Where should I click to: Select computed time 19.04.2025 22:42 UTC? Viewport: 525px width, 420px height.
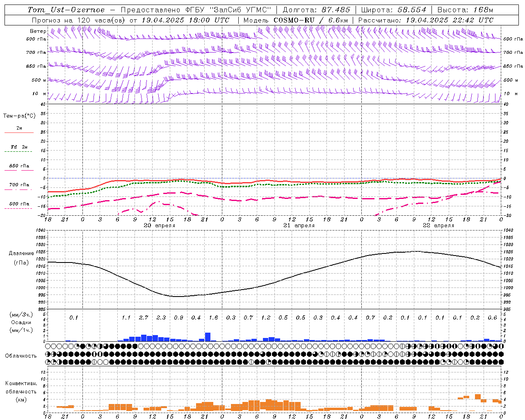[450, 20]
